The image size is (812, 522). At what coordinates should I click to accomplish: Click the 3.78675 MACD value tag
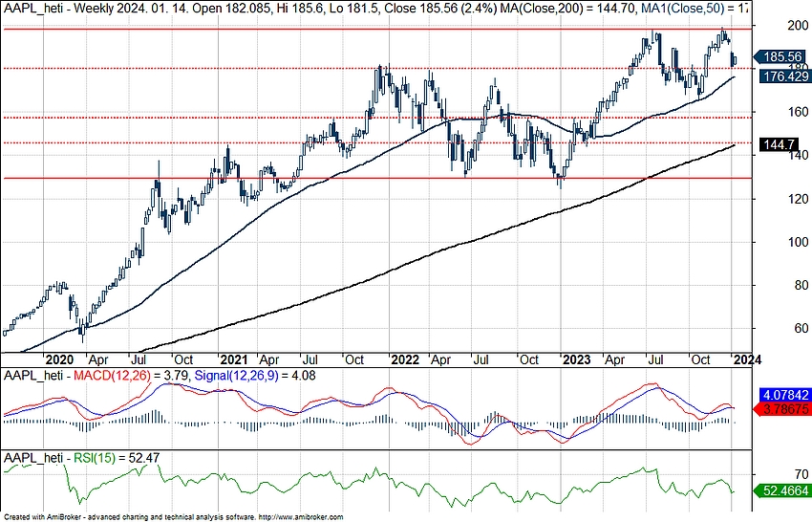[x=781, y=409]
